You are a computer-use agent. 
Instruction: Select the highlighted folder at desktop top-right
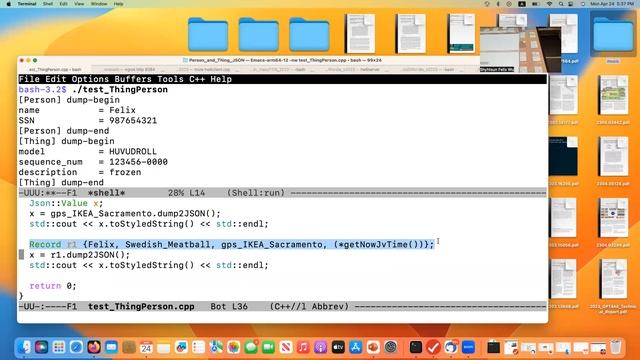coord(613,34)
